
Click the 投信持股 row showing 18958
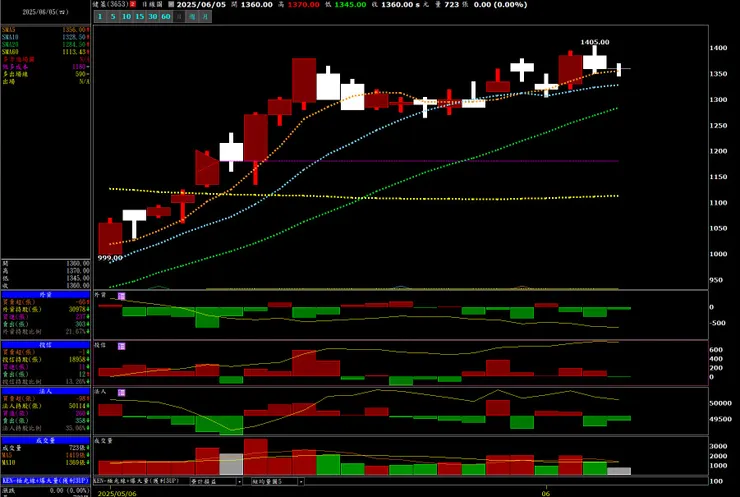click(45, 359)
